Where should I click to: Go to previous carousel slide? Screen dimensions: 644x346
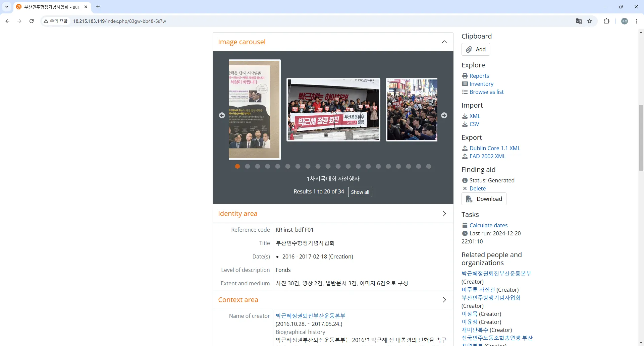[222, 115]
